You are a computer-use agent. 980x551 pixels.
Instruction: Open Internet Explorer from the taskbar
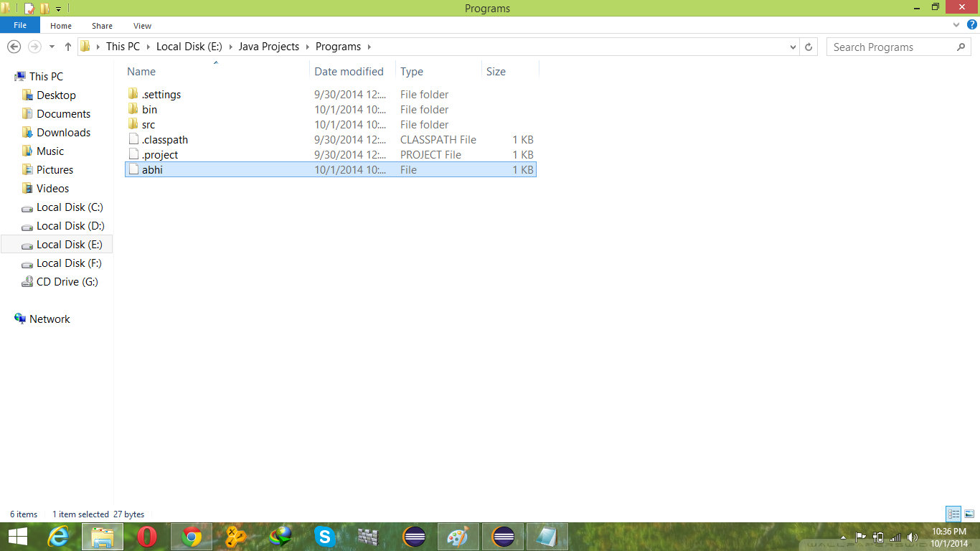pyautogui.click(x=58, y=536)
